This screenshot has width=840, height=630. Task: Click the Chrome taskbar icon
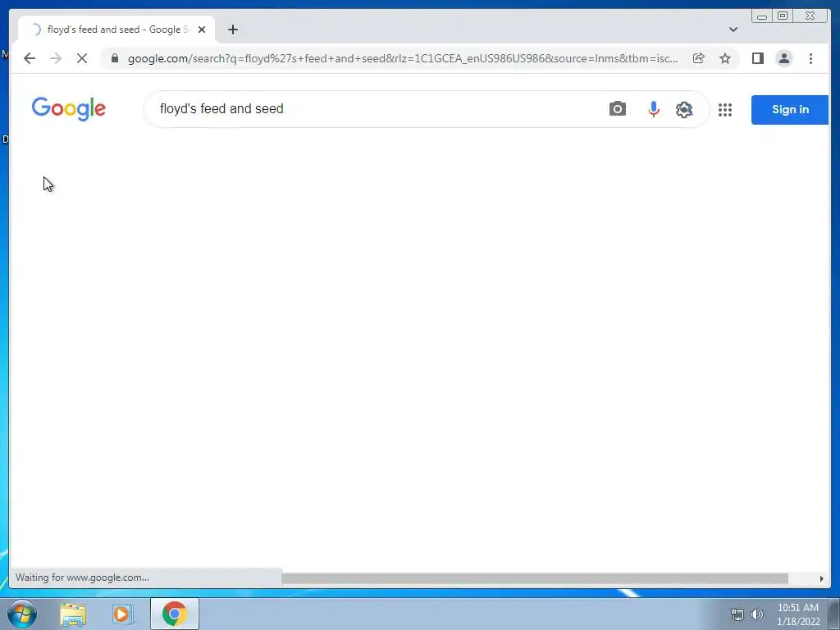coord(175,614)
